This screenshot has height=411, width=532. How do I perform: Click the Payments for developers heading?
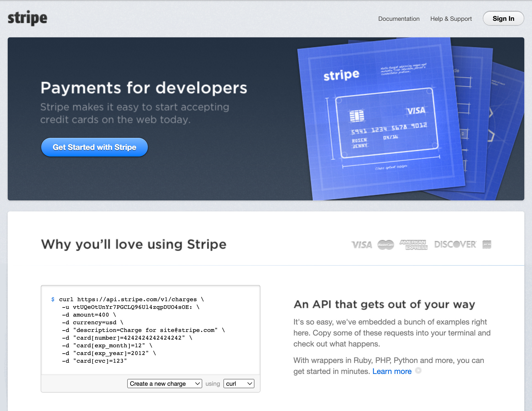coord(144,88)
